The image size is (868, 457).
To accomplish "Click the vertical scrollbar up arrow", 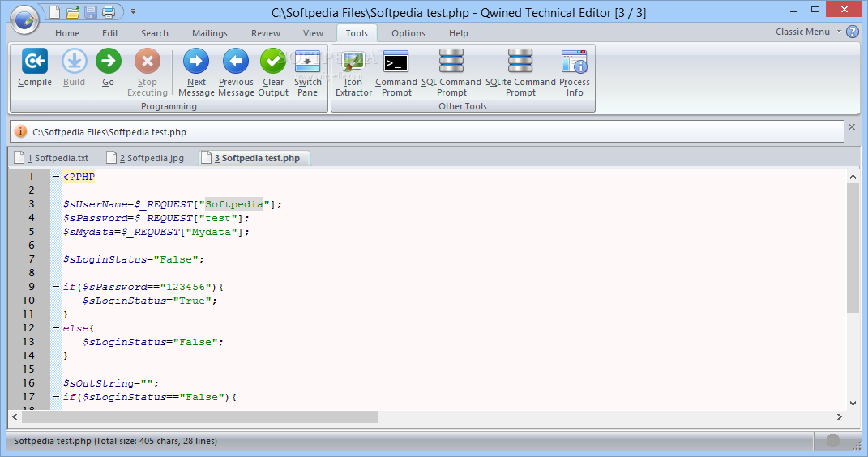I will pyautogui.click(x=853, y=177).
